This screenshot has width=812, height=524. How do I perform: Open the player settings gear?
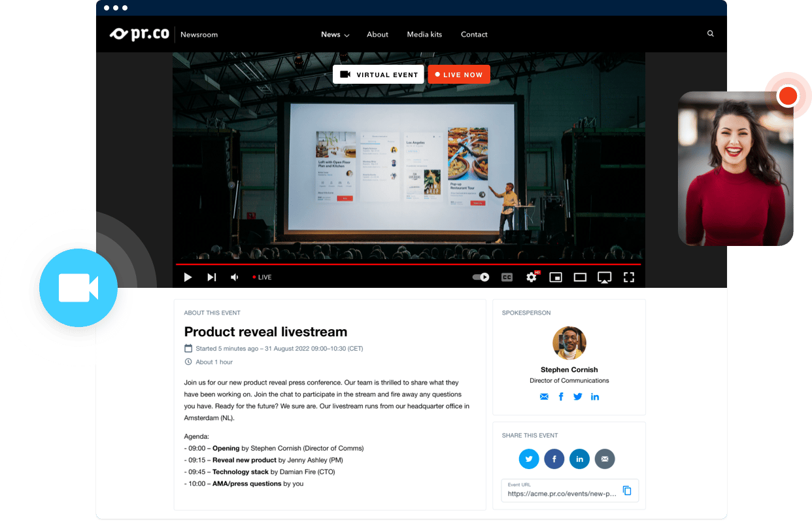pyautogui.click(x=532, y=277)
